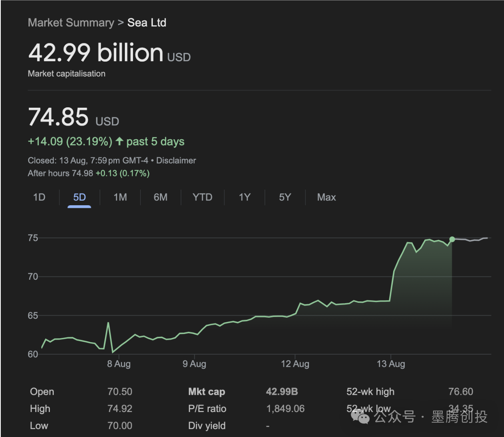The height and width of the screenshot is (437, 504).
Task: Click the Mkt cap value 42.99B
Action: click(x=282, y=392)
